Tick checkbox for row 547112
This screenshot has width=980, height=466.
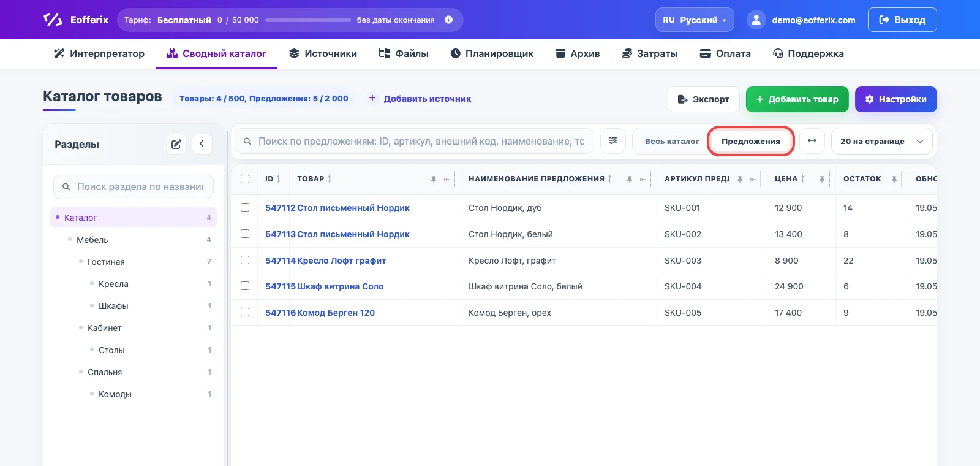[x=245, y=207]
